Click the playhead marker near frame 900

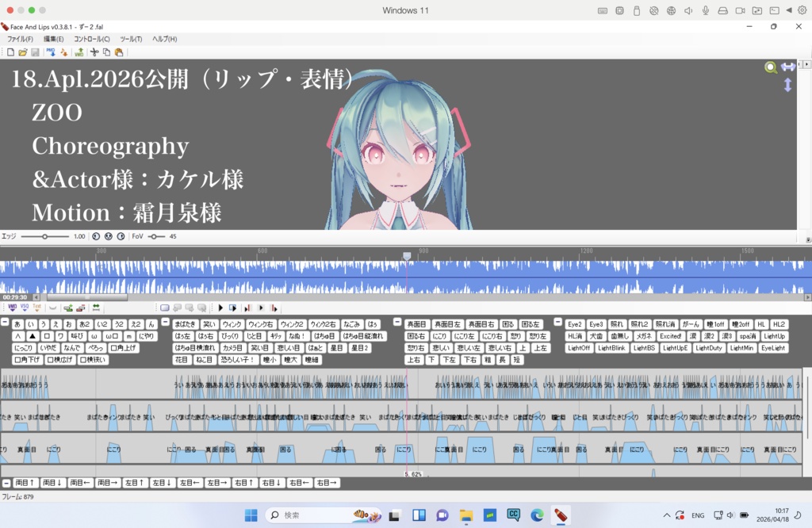coord(407,256)
